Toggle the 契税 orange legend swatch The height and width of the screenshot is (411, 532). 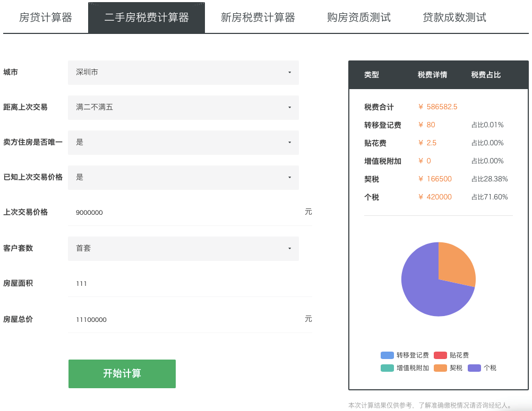click(440, 368)
